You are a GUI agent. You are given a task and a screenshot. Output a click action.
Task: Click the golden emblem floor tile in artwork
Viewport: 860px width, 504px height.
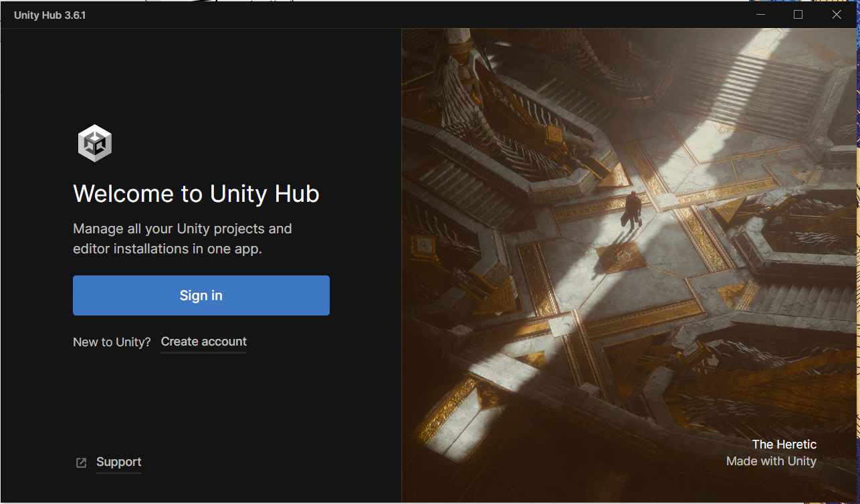[x=621, y=256]
